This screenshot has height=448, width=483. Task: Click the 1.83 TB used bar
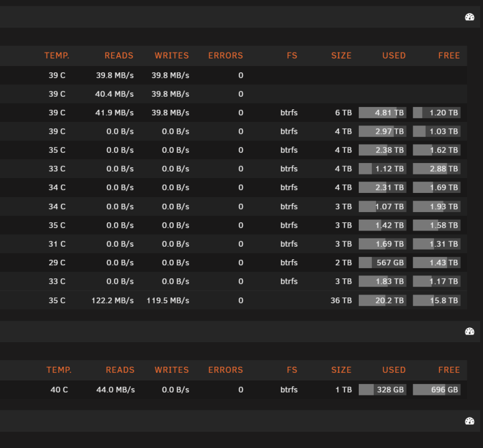(383, 281)
